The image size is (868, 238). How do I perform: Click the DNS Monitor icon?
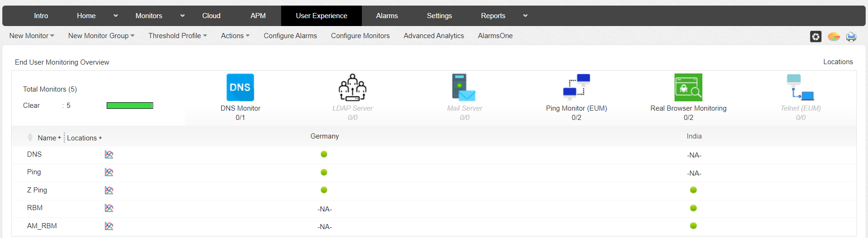[240, 87]
